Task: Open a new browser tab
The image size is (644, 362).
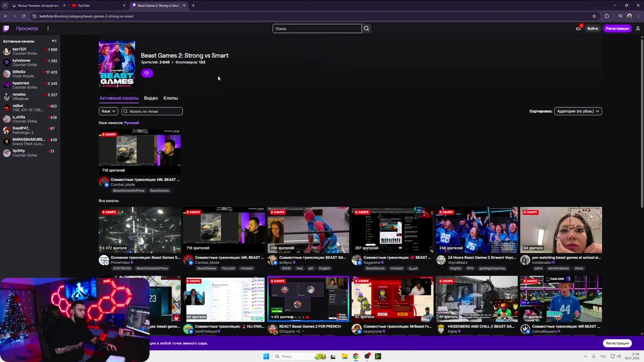Action: 193,6
